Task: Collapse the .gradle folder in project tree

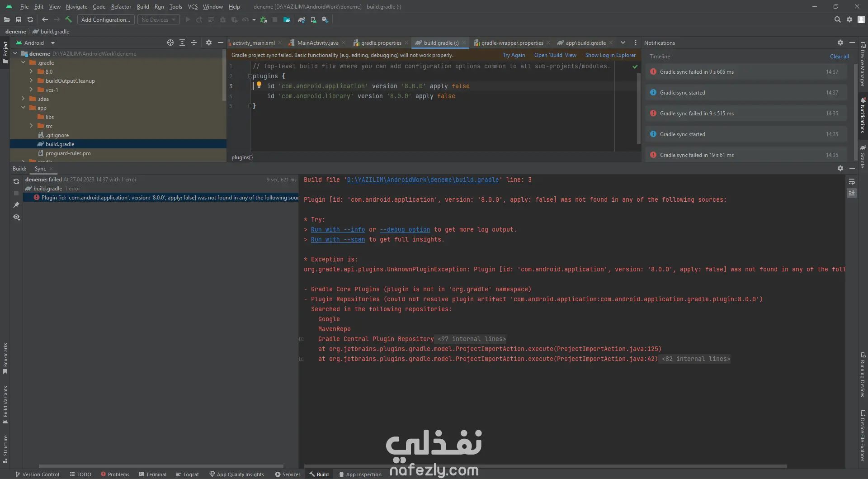Action: click(x=24, y=62)
